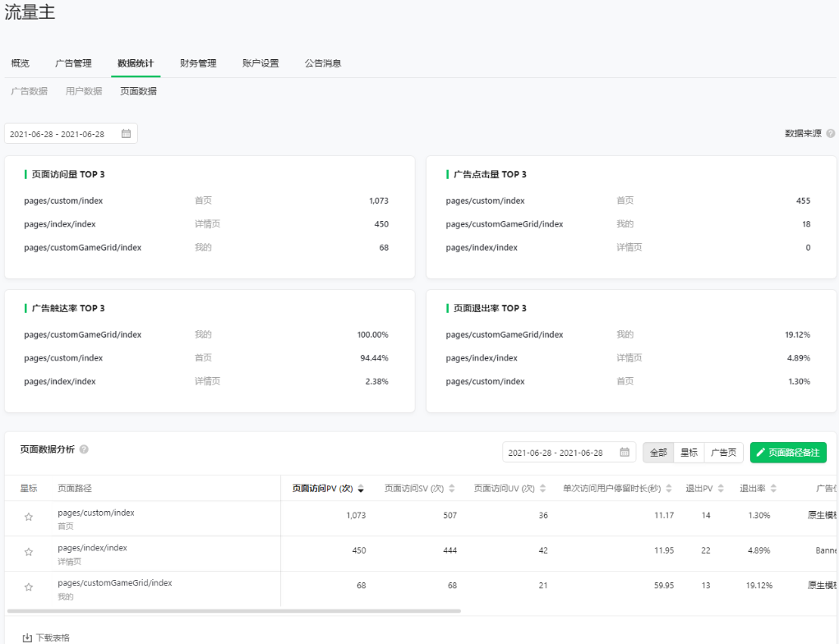Click the 页面路径备注 button
Screen dimensions: 839x644
(x=787, y=453)
